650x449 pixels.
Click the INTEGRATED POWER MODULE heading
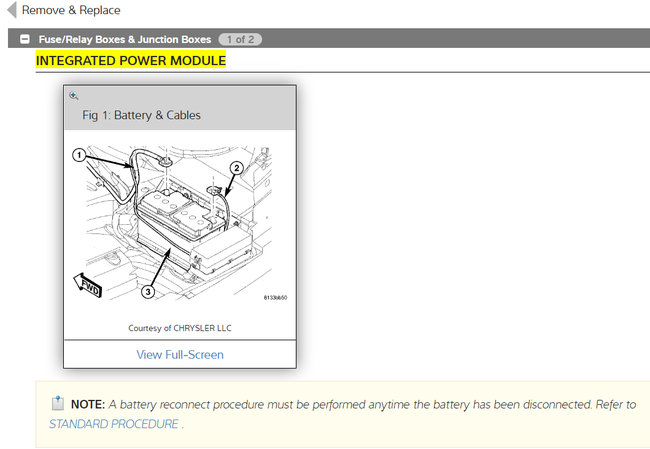[x=131, y=61]
